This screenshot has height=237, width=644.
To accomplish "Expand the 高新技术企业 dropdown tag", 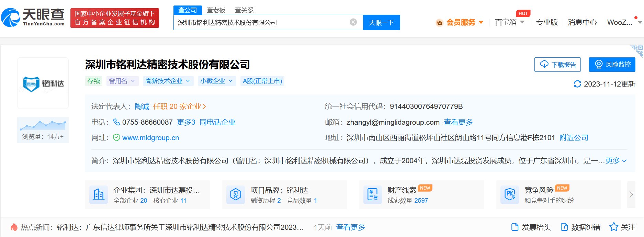I will 168,81.
